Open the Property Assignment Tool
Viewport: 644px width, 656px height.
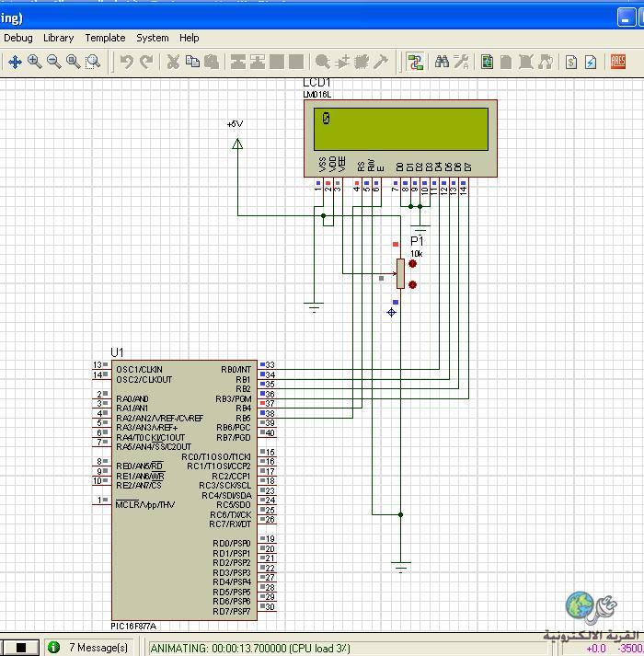coord(461,62)
